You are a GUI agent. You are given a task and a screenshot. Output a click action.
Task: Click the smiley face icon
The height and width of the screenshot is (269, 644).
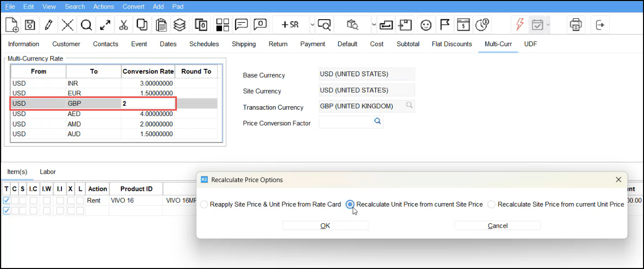pyautogui.click(x=426, y=25)
